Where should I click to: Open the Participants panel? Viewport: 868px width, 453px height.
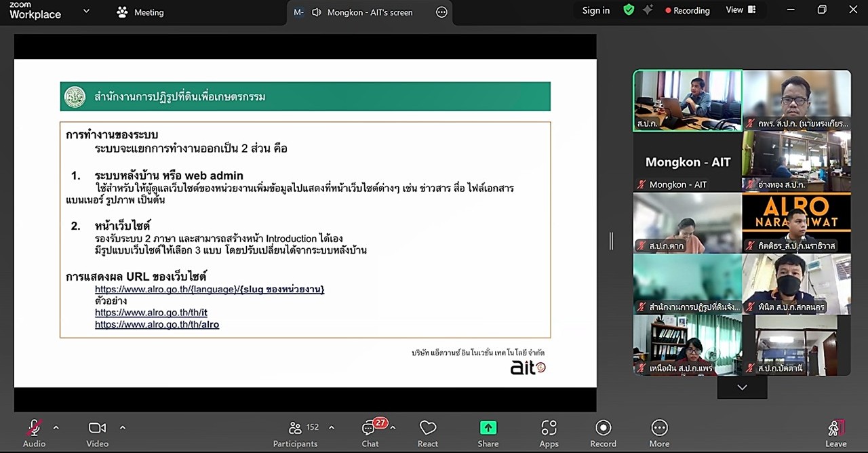[295, 429]
